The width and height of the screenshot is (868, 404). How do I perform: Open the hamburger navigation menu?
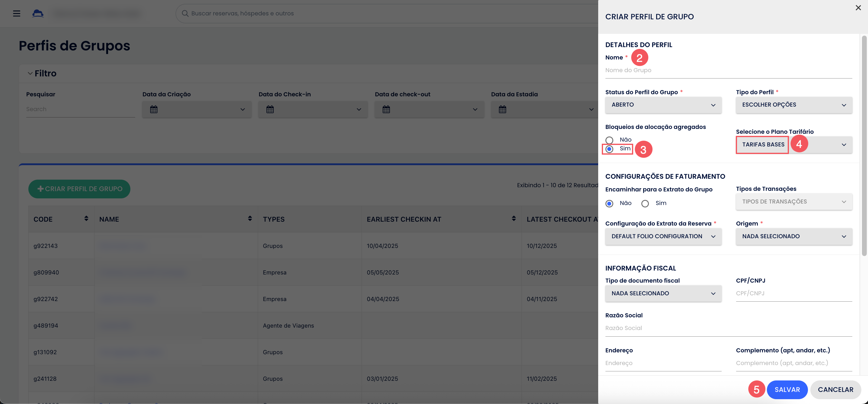(17, 14)
